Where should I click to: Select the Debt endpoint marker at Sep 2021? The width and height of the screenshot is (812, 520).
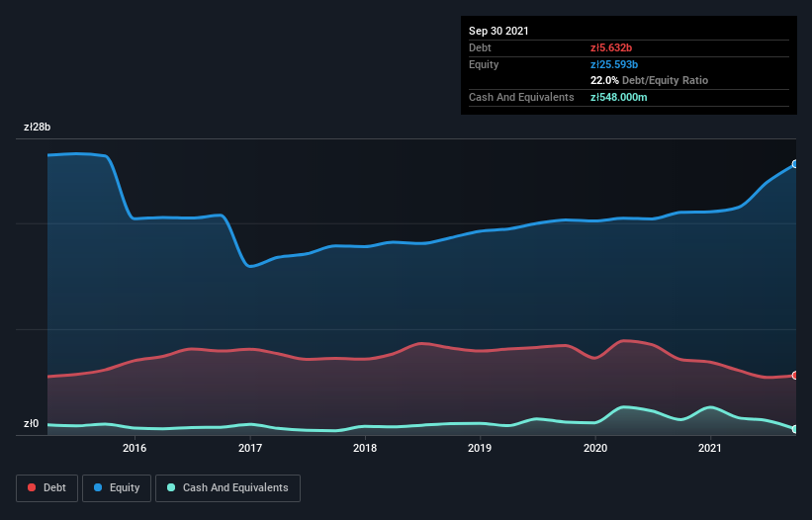(795, 375)
